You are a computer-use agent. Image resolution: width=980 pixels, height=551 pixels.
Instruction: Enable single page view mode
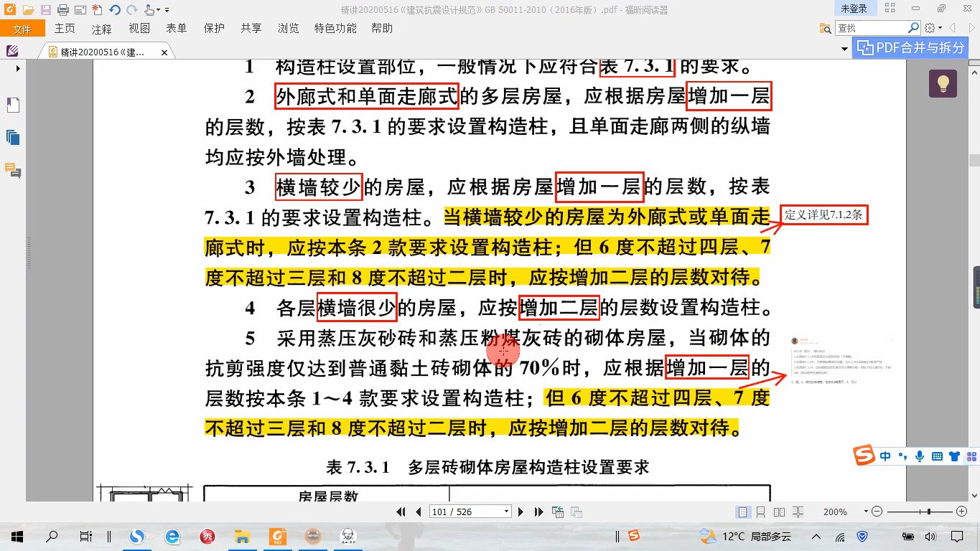pos(742,512)
